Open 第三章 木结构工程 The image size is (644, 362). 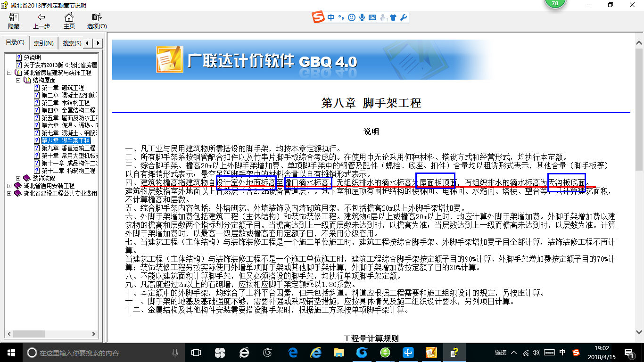point(66,103)
